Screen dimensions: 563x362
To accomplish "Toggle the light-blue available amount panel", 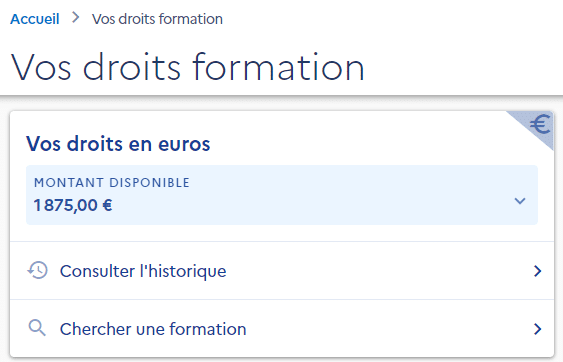I will pyautogui.click(x=282, y=195).
